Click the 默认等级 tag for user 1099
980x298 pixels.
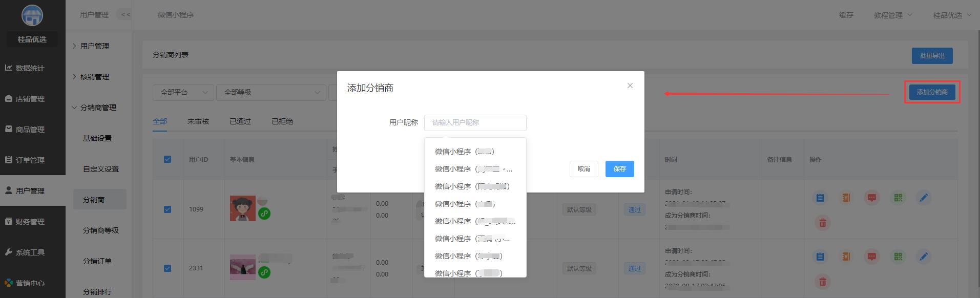point(579,209)
